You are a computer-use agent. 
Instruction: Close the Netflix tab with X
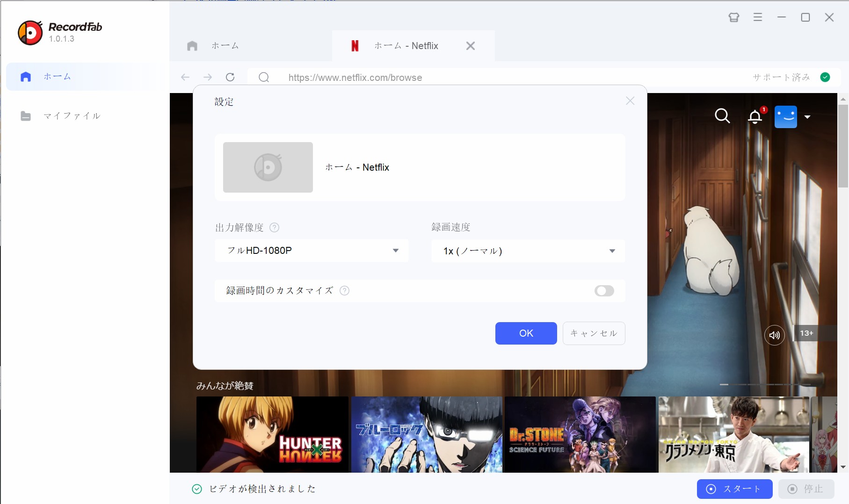point(471,46)
